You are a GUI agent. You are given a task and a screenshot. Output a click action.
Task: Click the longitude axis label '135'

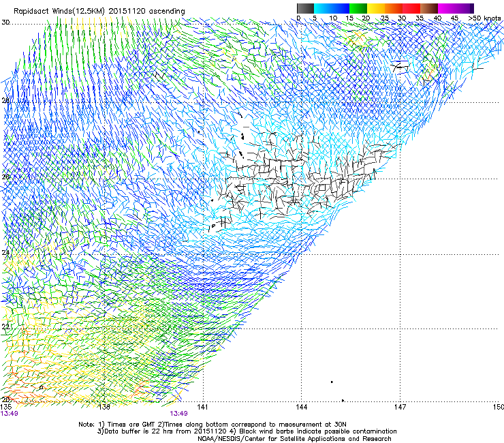click(x=6, y=408)
